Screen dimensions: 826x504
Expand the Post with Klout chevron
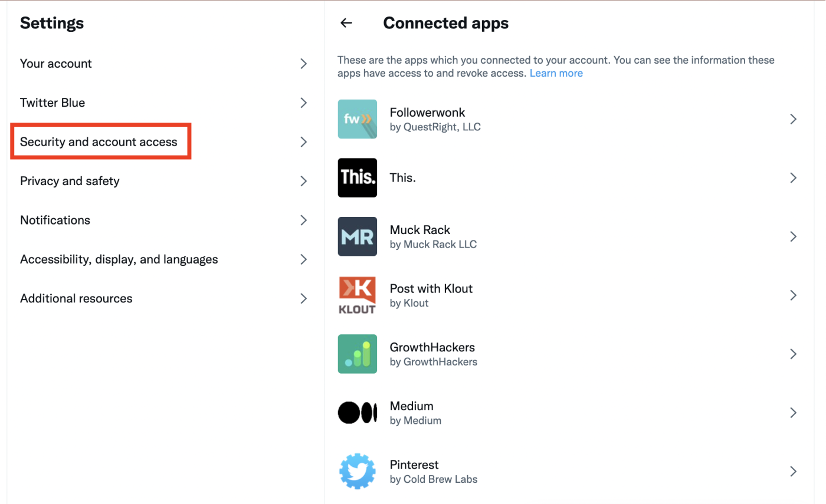point(794,295)
